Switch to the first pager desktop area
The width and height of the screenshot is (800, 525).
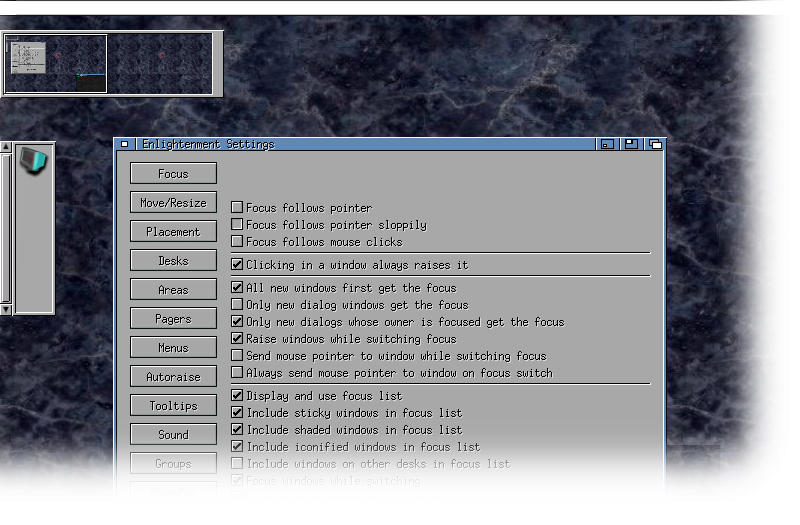[56, 64]
